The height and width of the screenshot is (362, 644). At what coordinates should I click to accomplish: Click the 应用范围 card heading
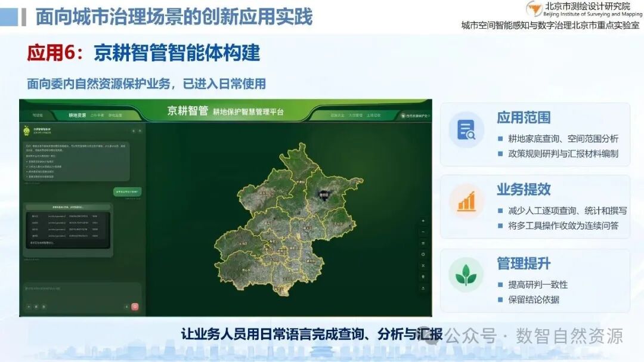524,117
